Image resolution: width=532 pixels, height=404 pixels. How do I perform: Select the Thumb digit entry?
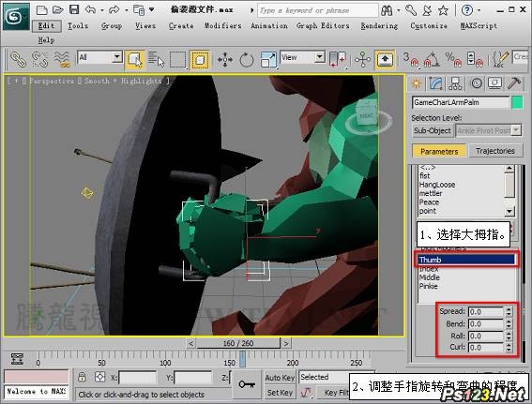(466, 260)
